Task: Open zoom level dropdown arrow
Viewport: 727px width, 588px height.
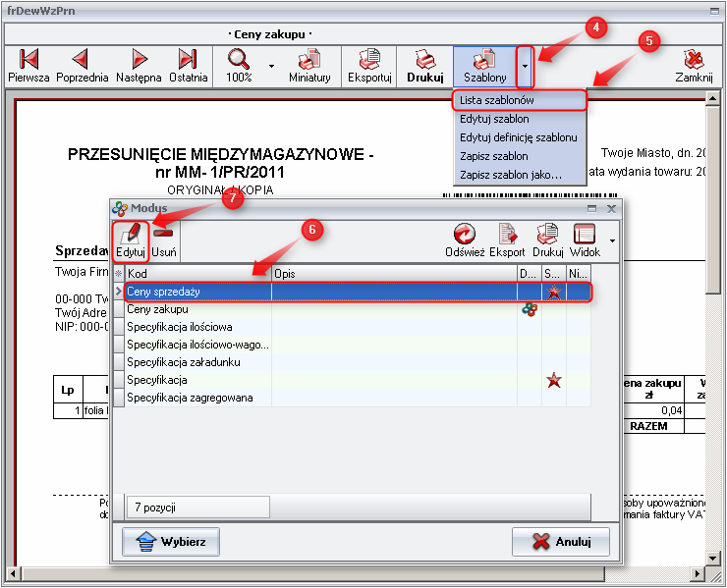Action: pyautogui.click(x=271, y=67)
